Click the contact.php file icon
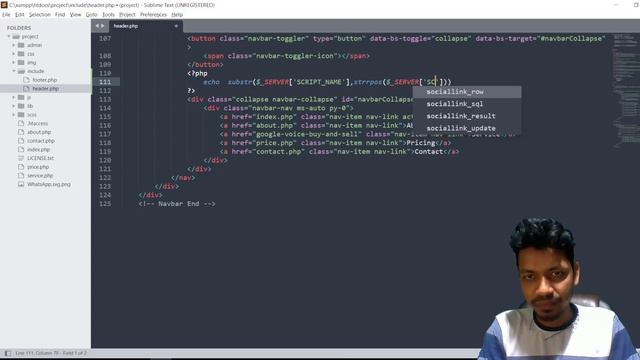This screenshot has height=360, width=640. (x=21, y=140)
